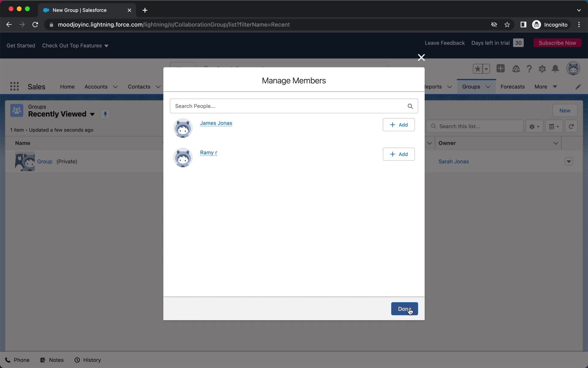Open the Trailhead guidance icon

click(516, 69)
